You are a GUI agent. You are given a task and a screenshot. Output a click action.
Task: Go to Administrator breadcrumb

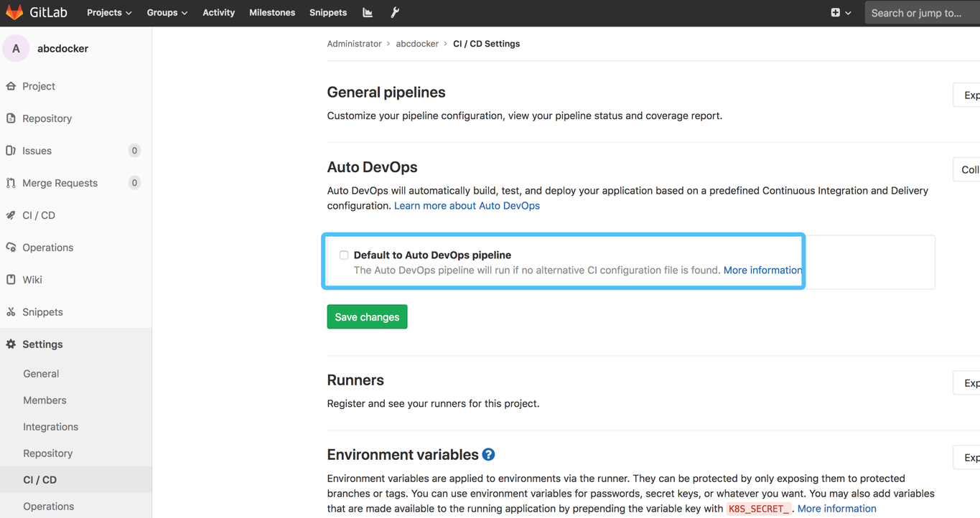point(354,44)
